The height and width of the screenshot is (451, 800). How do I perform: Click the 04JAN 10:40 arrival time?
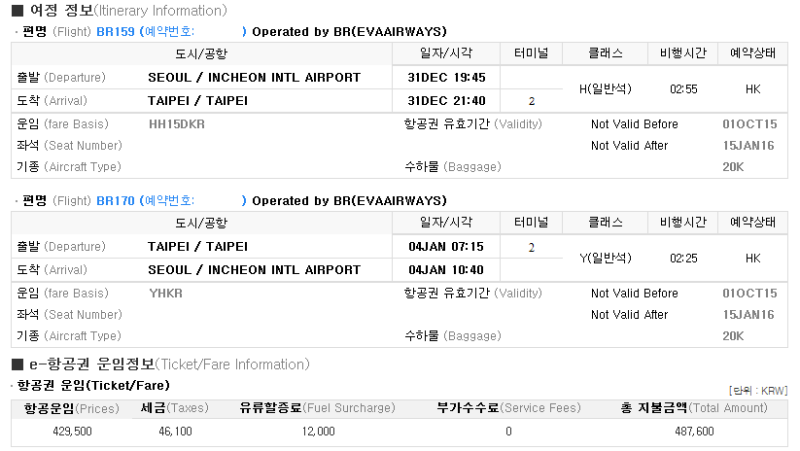[447, 270]
